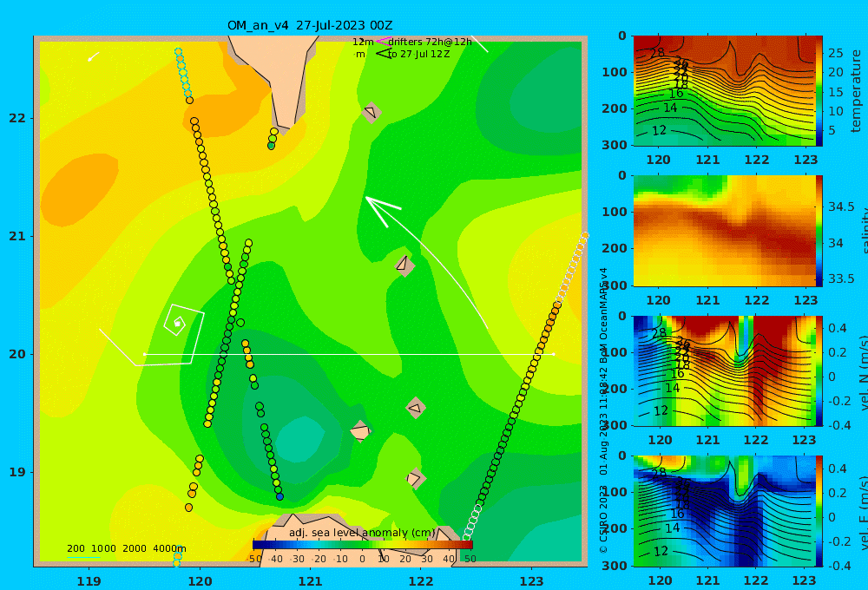Image resolution: width=868 pixels, height=590 pixels.
Task: Click the latitude label 19 on main map
Action: point(17,472)
